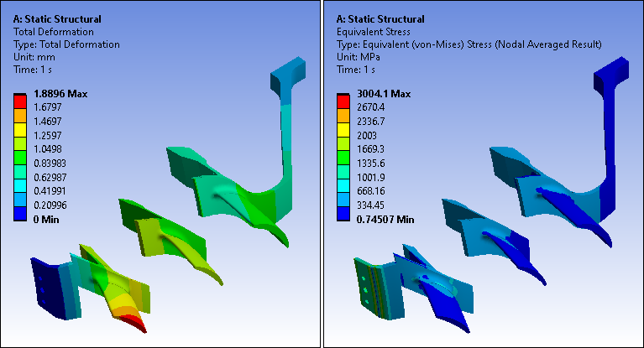644x348 pixels.
Task: Select the 3004.1 Max stress label
Action: tap(384, 94)
